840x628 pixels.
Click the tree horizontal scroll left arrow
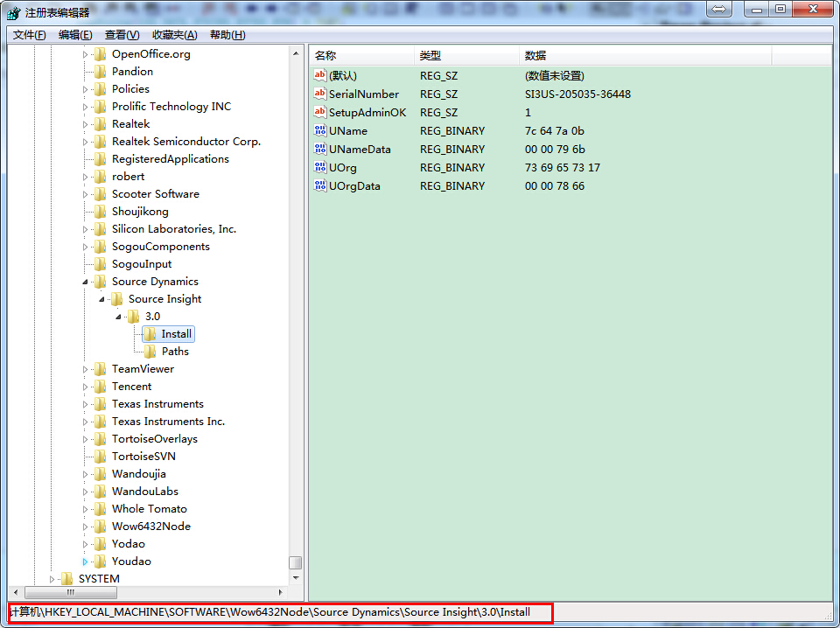[x=16, y=592]
